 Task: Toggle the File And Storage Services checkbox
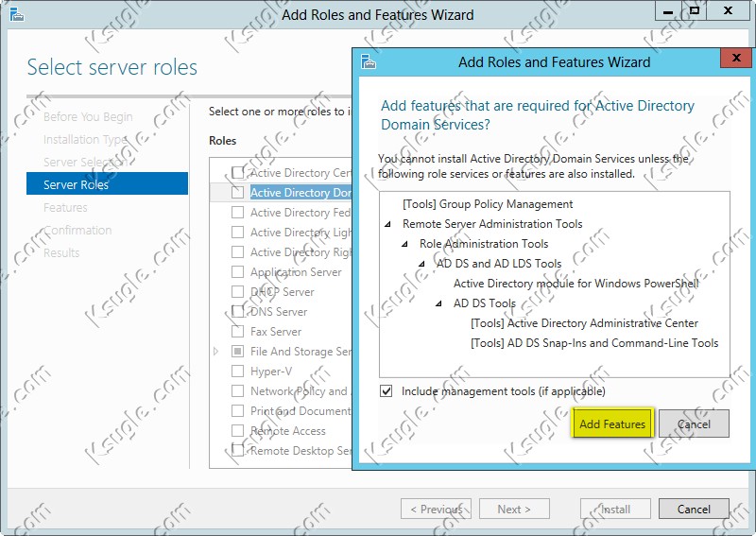pos(238,352)
